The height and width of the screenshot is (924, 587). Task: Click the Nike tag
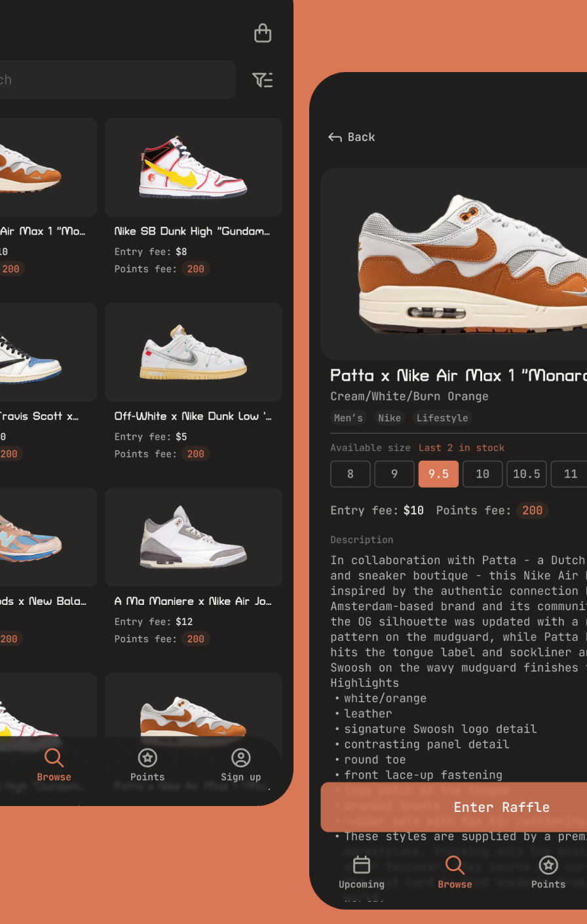[389, 418]
